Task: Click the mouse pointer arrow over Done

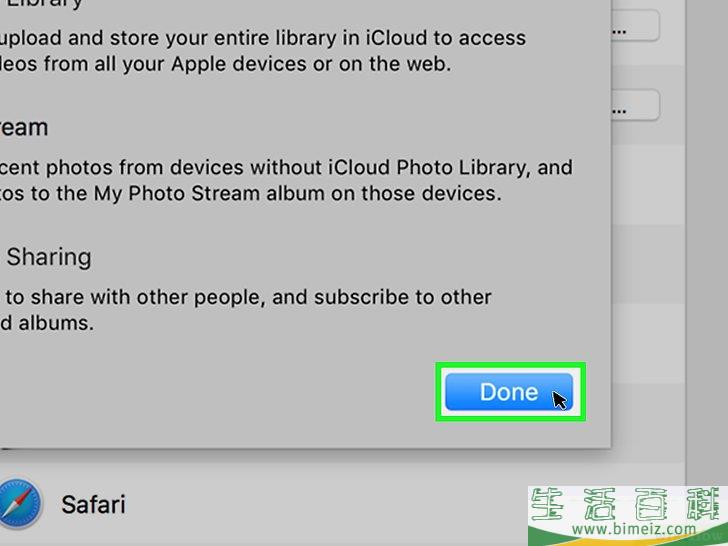Action: tap(559, 400)
